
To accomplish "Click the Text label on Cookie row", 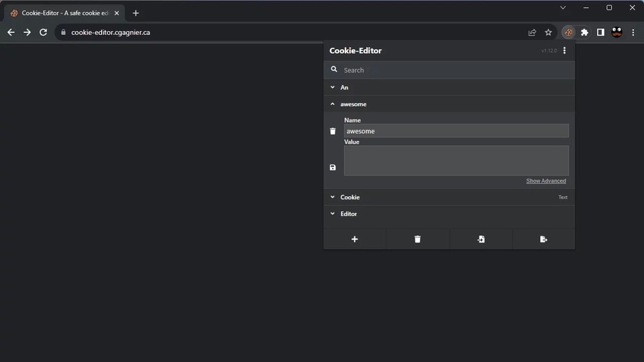I will tap(563, 197).
